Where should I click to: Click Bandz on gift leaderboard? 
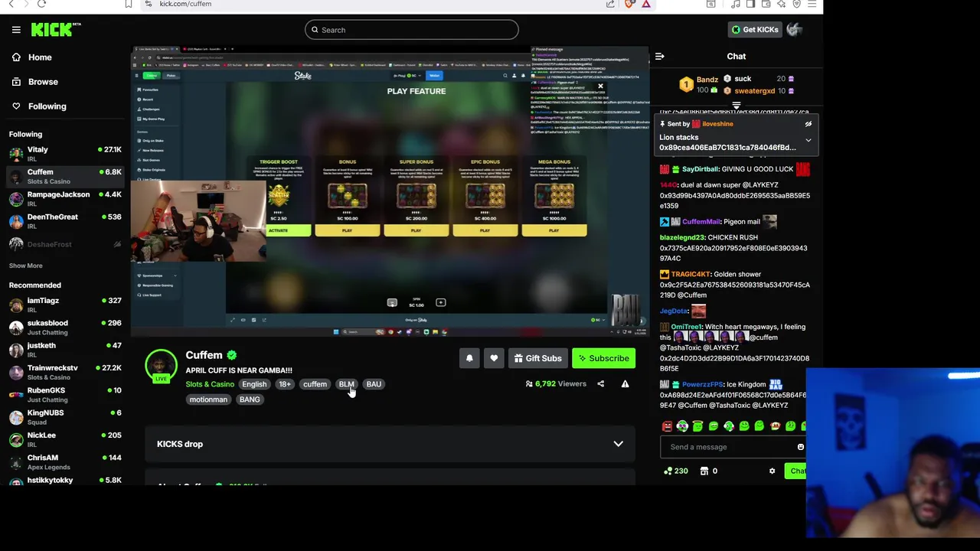(x=707, y=79)
